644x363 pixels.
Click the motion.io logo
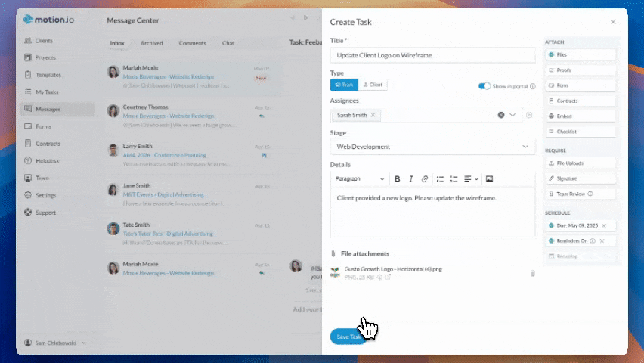click(x=48, y=20)
